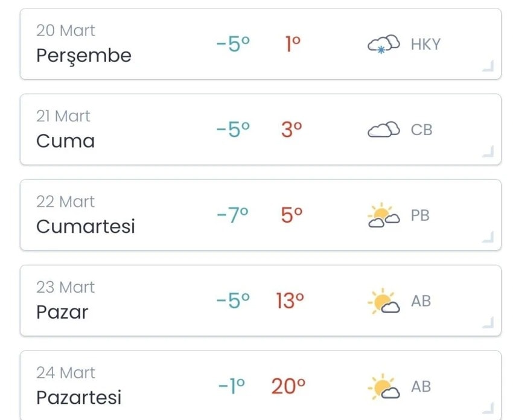This screenshot has height=420, width=513.
Task: Click the sunny cloud icon for Pazar
Action: (383, 301)
